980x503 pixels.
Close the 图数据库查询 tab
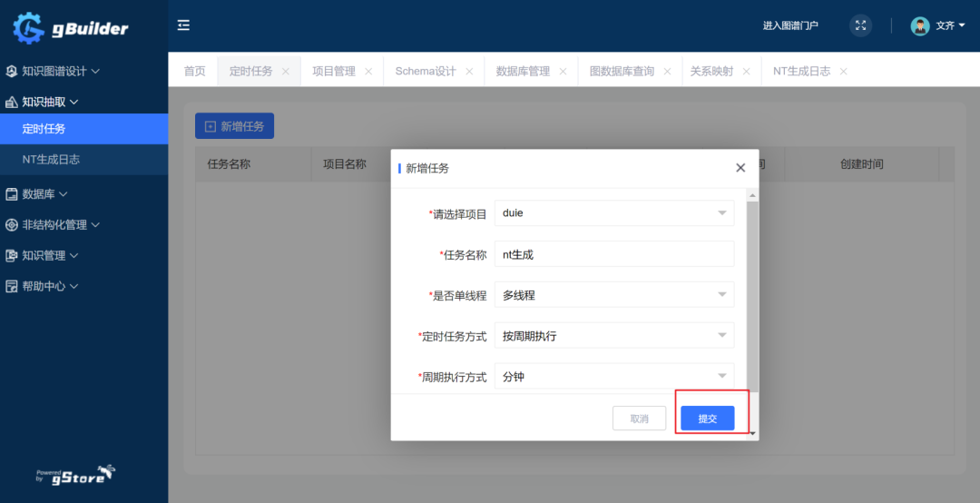point(668,72)
